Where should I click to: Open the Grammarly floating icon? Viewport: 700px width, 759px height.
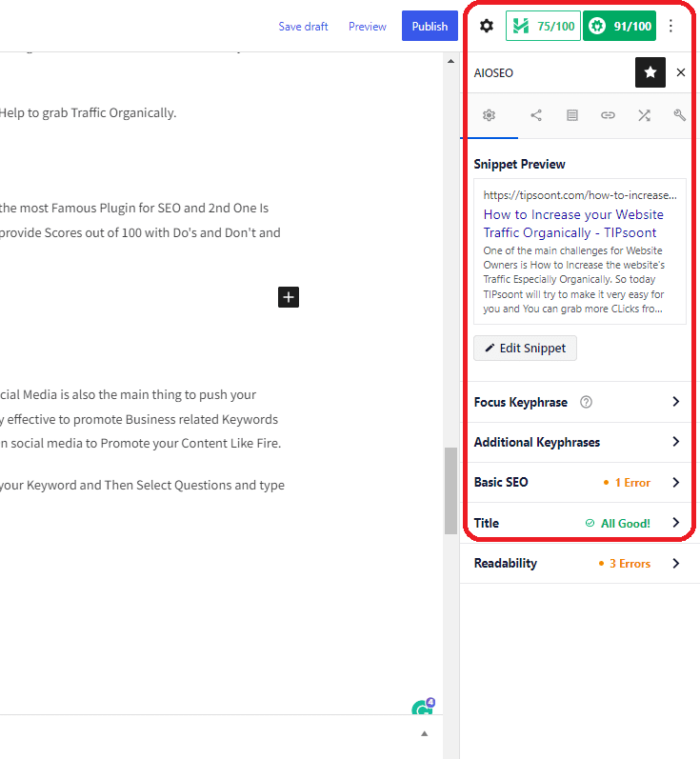pyautogui.click(x=423, y=708)
